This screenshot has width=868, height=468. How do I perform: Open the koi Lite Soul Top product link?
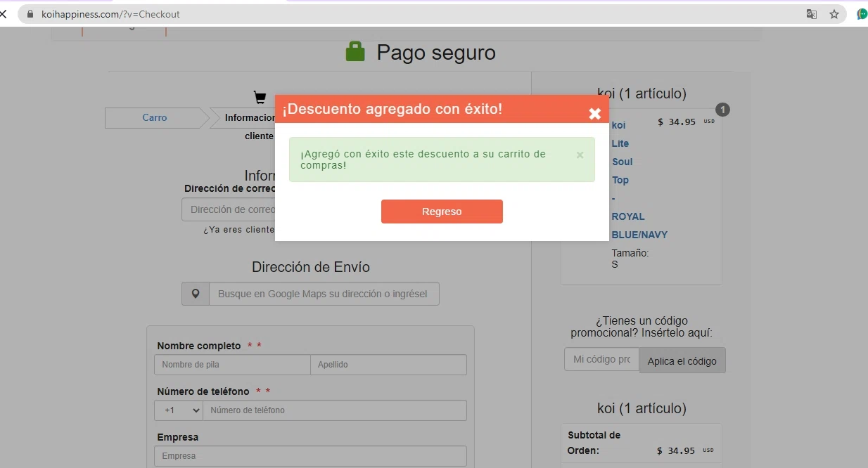[x=622, y=152]
